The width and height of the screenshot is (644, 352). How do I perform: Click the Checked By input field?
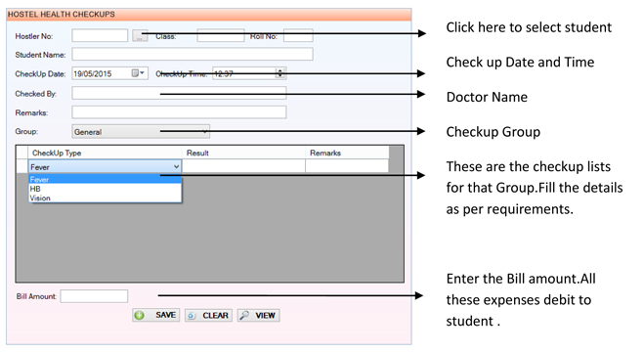[179, 93]
